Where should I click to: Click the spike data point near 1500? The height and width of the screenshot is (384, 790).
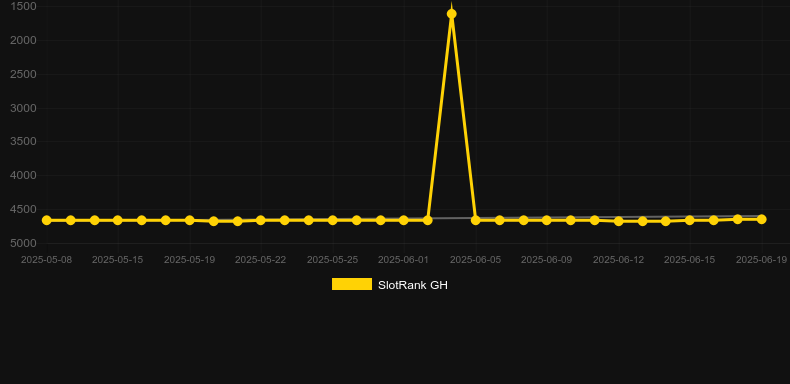point(451,14)
